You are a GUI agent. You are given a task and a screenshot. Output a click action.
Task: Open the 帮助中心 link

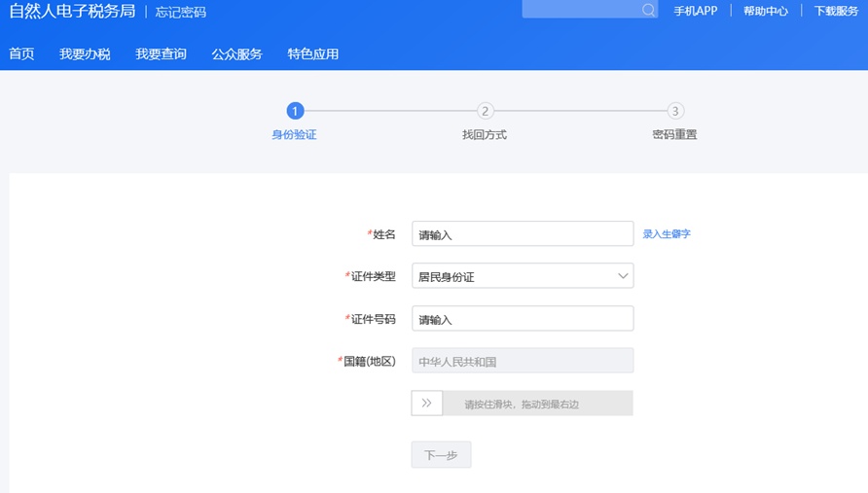pyautogui.click(x=765, y=12)
